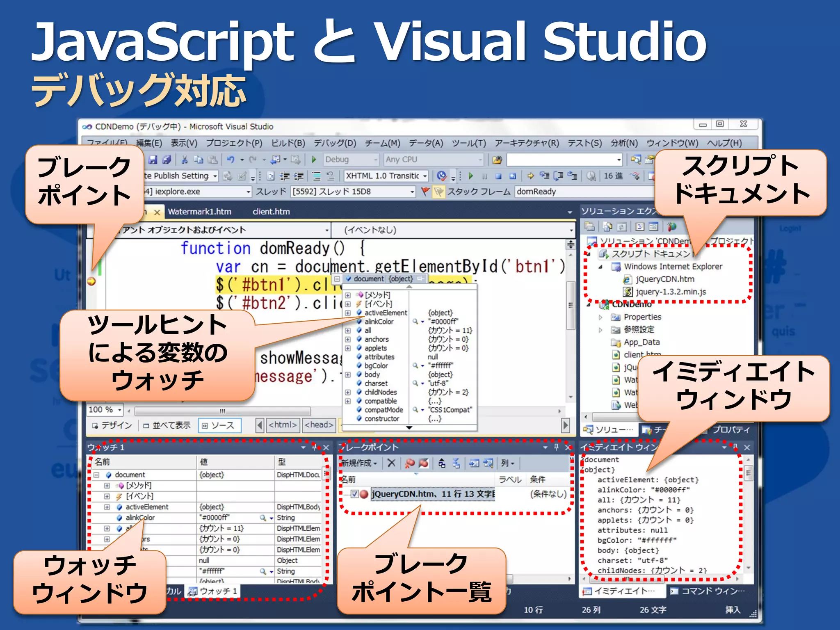The height and width of the screenshot is (630, 840).
Task: Click the Step Over icon
Action: pos(558,176)
